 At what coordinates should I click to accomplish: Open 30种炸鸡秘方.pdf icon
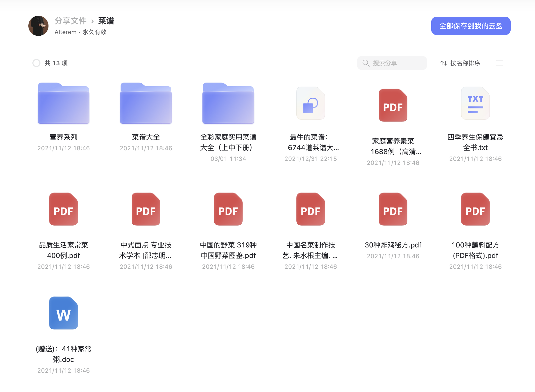pos(393,209)
